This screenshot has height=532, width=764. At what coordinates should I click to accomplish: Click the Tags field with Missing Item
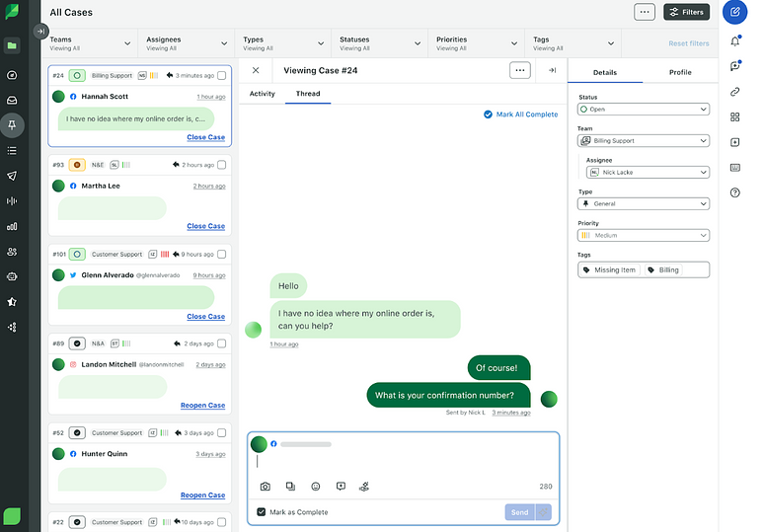click(x=644, y=269)
